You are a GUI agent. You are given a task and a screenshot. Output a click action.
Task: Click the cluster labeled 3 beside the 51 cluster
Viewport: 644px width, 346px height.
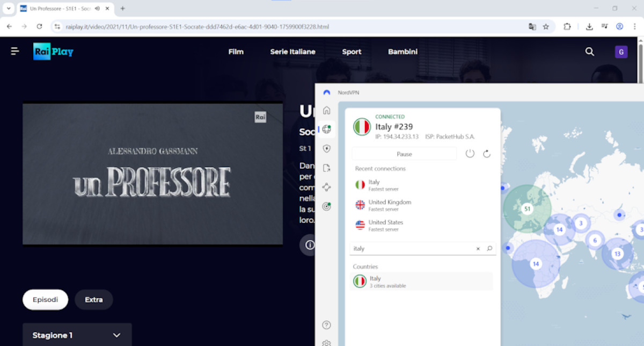[x=580, y=223]
